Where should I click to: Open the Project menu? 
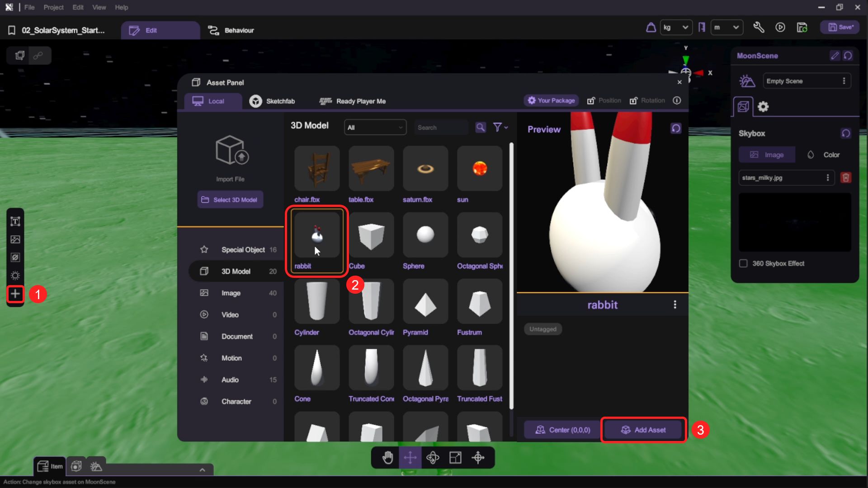click(53, 7)
